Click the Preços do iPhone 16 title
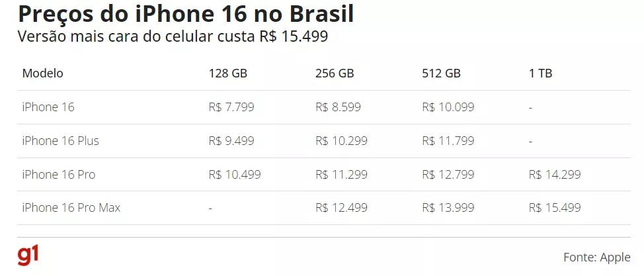 tap(186, 14)
